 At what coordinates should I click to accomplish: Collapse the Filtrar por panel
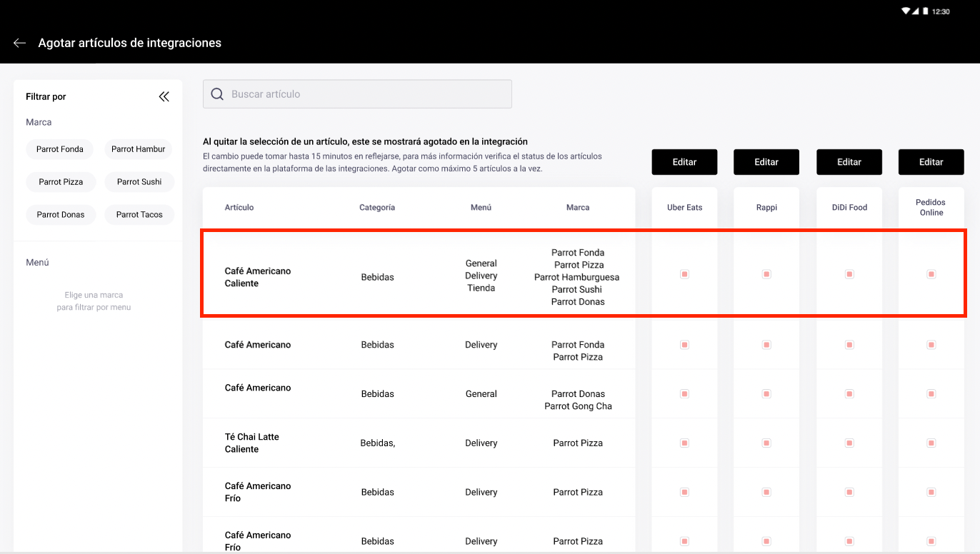click(164, 96)
